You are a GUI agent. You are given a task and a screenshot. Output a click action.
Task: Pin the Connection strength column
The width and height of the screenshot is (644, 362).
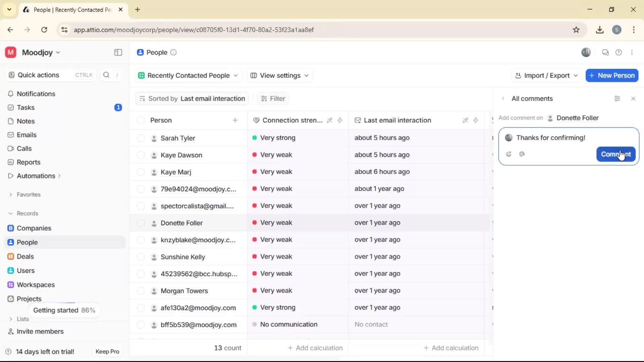click(330, 120)
